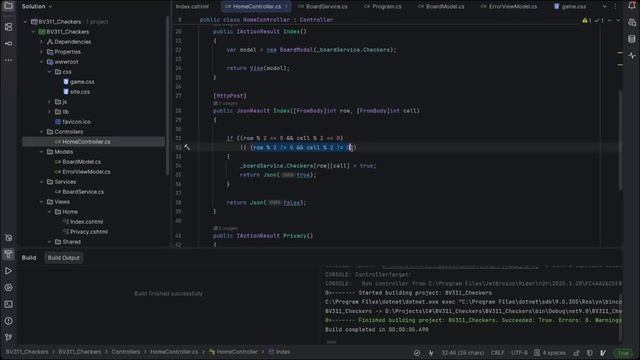The image size is (640, 360).
Task: Switch to the Program.cs tab
Action: coord(382,7)
